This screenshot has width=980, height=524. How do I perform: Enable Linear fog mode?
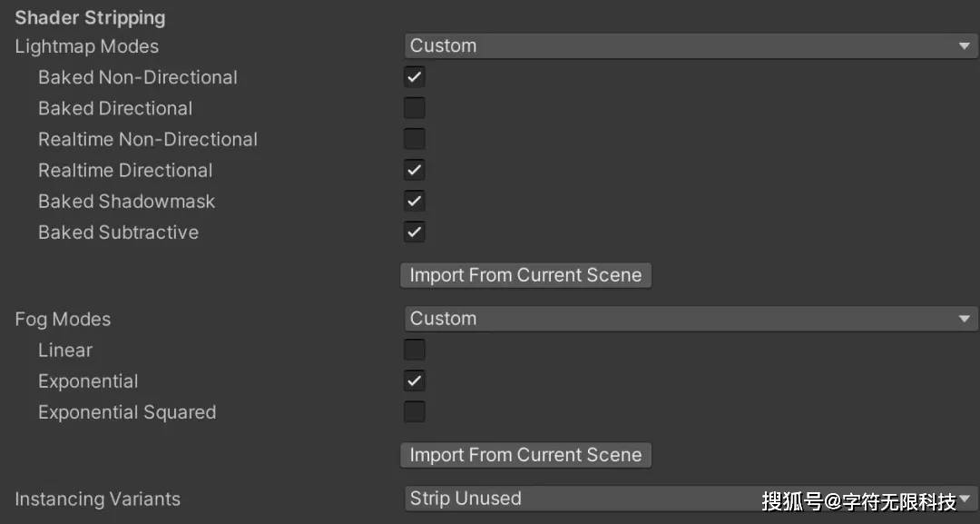click(414, 349)
